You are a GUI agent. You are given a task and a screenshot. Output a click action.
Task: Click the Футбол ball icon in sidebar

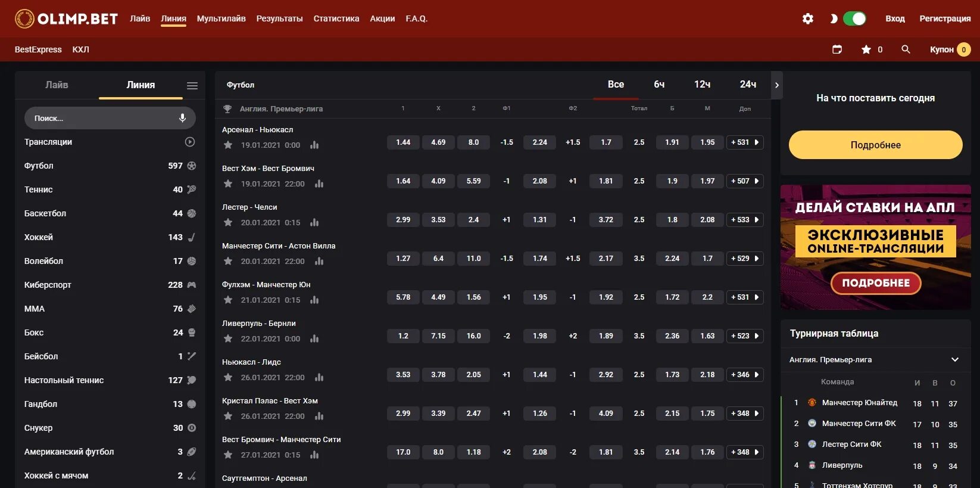[192, 166]
